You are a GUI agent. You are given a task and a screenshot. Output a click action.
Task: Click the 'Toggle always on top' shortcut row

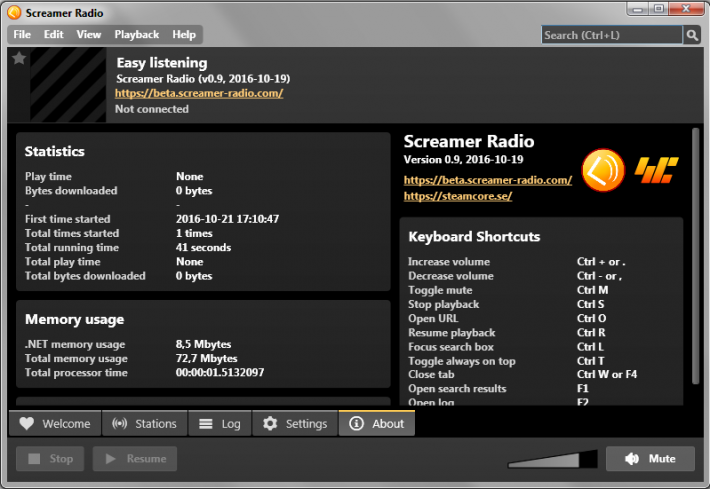[x=507, y=361]
